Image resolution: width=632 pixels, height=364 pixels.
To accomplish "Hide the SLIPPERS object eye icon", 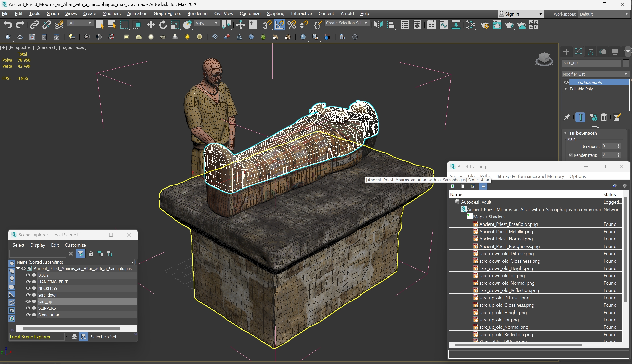I will [28, 308].
